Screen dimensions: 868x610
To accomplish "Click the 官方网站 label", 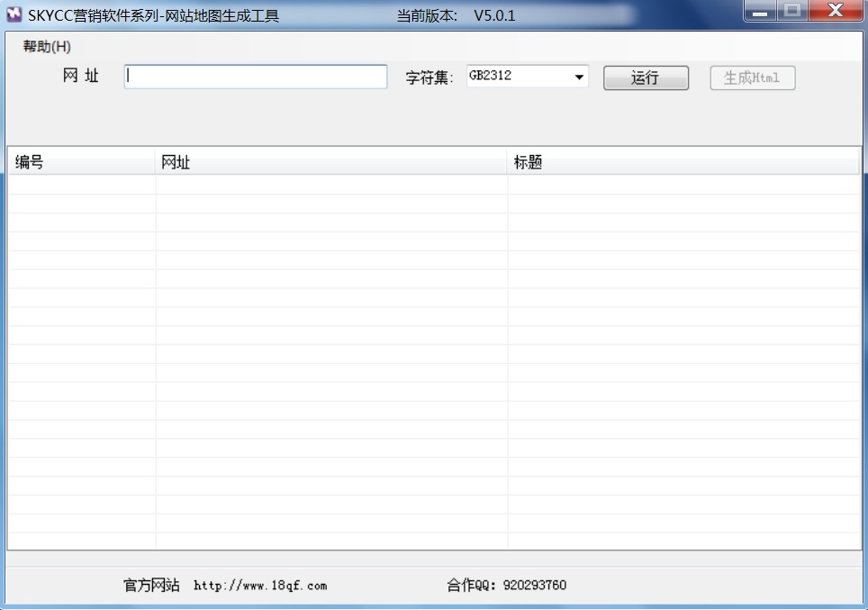I will 151,585.
